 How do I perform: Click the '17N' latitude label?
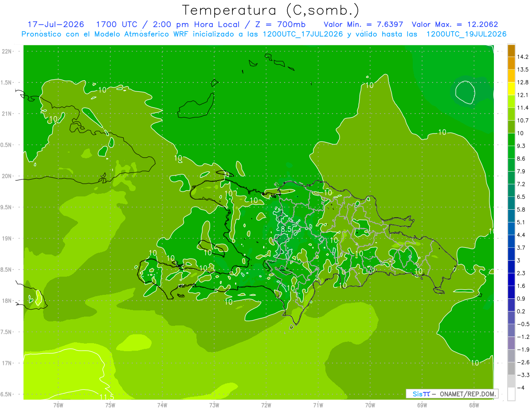(7, 363)
